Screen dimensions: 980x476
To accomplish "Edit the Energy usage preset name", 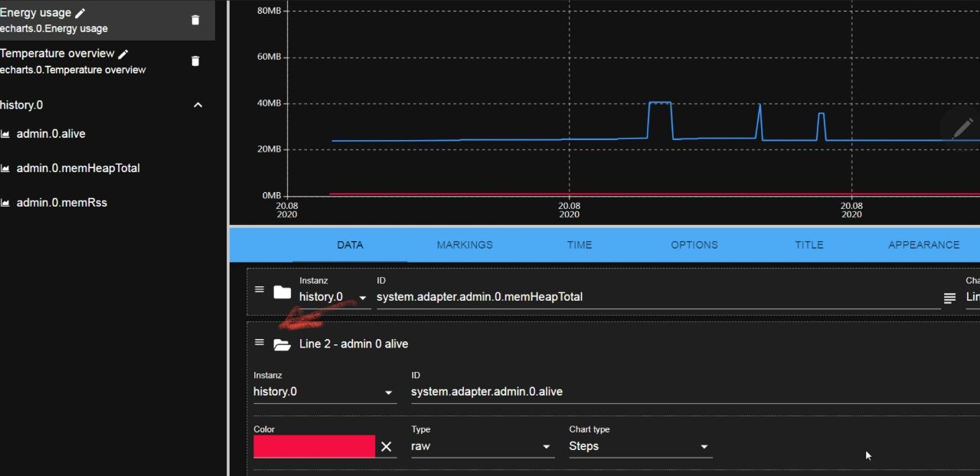I will point(80,13).
